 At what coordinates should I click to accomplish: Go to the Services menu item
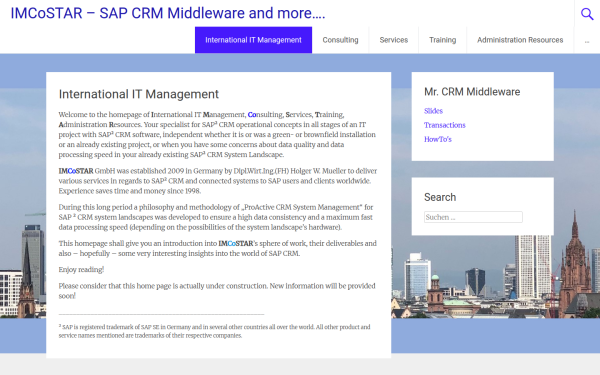[394, 40]
